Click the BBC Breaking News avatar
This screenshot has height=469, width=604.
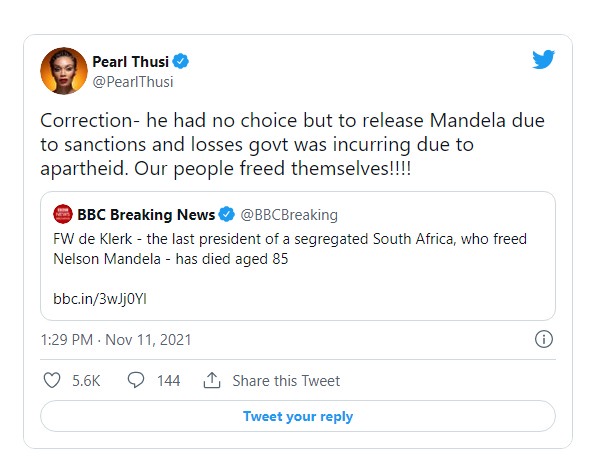(x=63, y=214)
